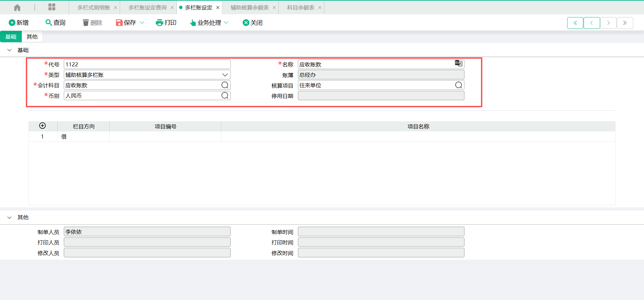Click the 查询 search button

point(56,22)
